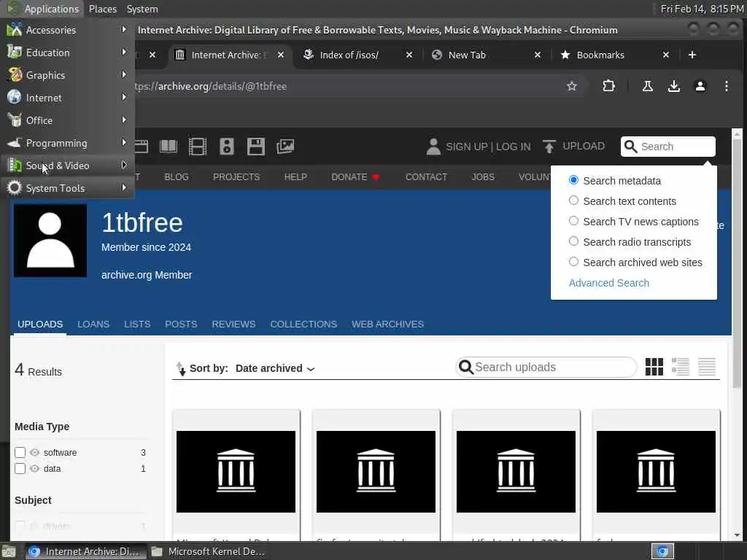
Task: Check the software media type checkbox
Action: pyautogui.click(x=20, y=452)
